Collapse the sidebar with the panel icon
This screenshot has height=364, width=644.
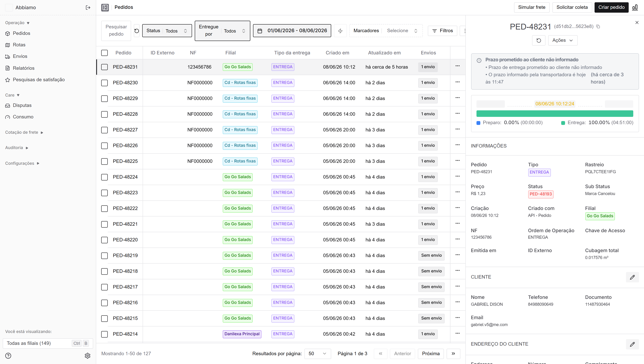(105, 7)
